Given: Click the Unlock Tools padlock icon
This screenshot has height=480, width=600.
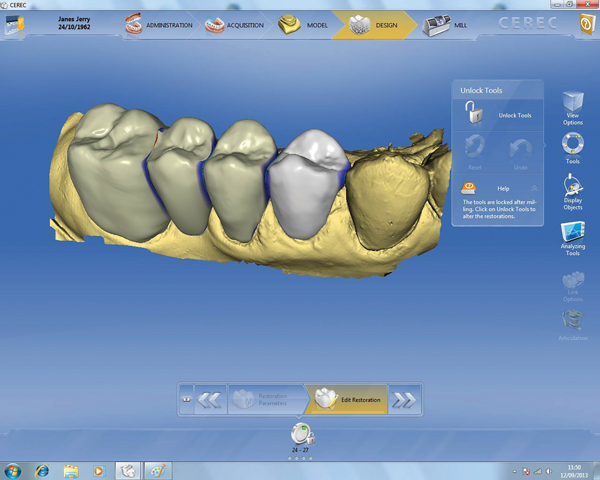Looking at the screenshot, I should [x=473, y=115].
